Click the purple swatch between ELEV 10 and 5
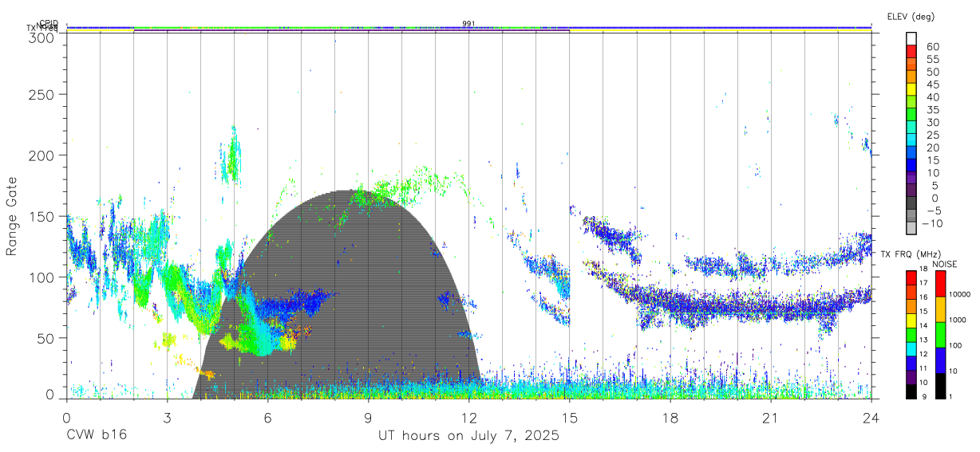Screen dimensions: 980x452 [x=911, y=179]
